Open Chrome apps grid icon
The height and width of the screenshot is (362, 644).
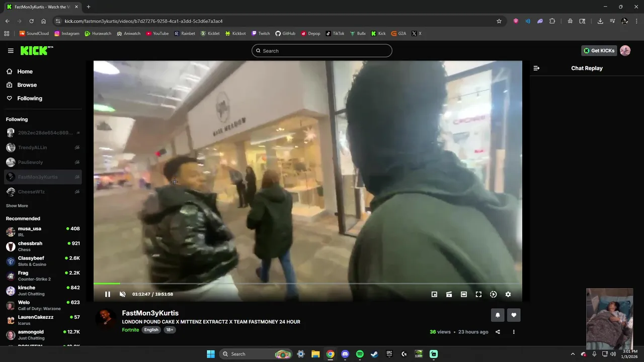7,34
